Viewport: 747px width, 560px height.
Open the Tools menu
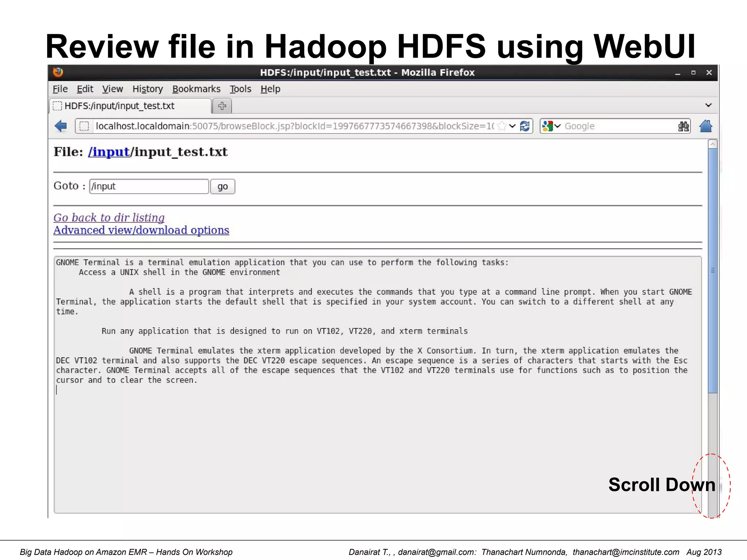tap(240, 89)
